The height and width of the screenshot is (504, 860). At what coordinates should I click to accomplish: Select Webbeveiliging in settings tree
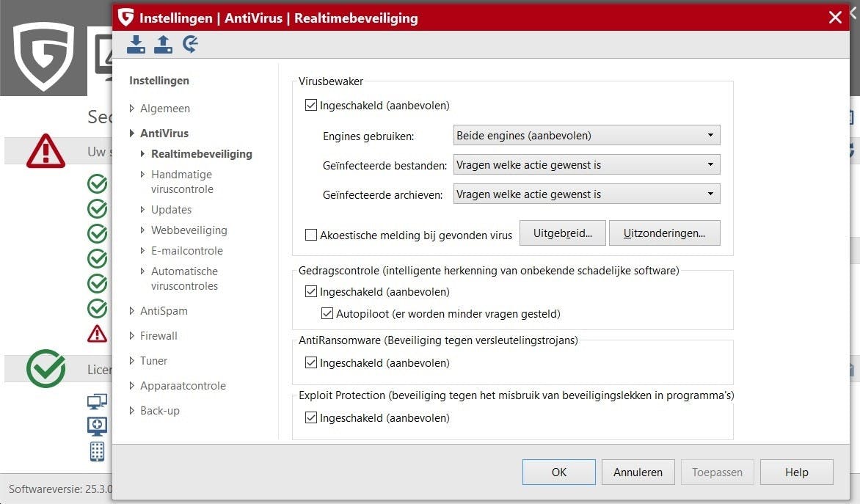coord(189,230)
